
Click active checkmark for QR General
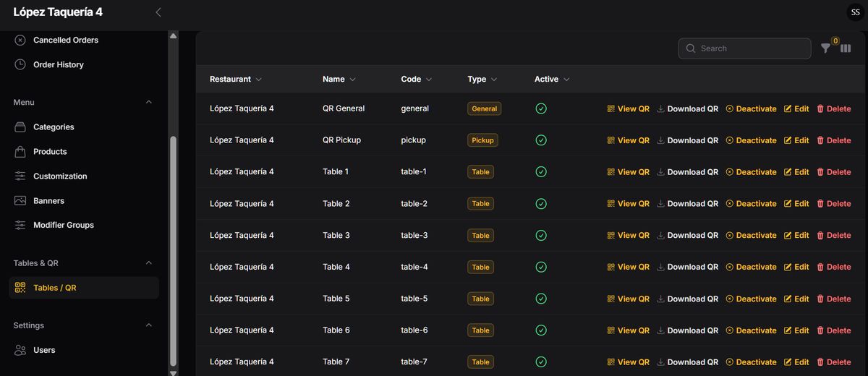(x=540, y=108)
